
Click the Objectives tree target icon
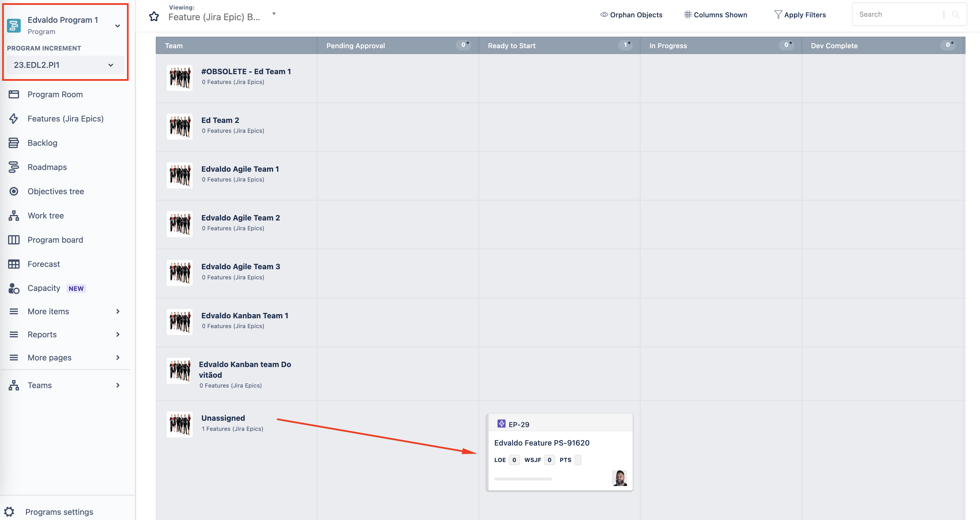pos(14,192)
